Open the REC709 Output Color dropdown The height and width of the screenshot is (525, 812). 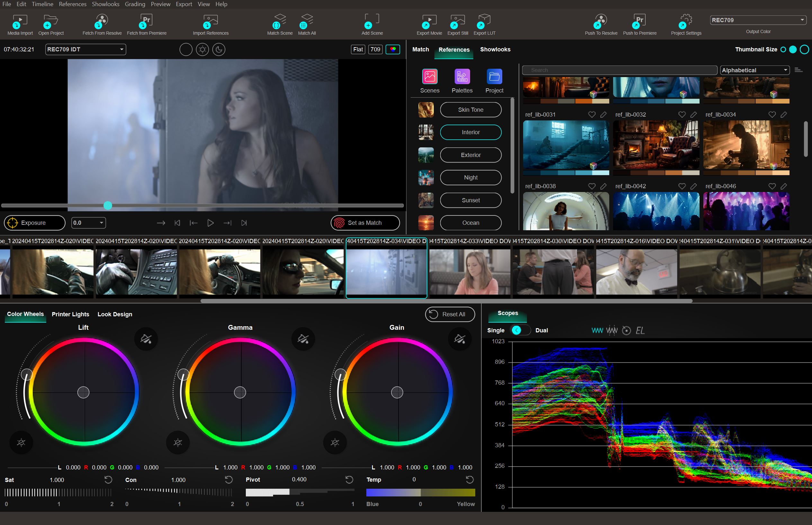(758, 20)
